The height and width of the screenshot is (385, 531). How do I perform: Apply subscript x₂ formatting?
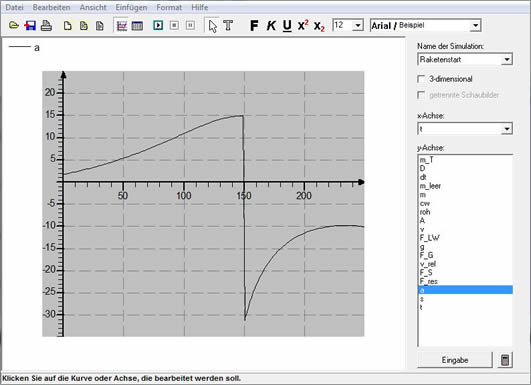tap(319, 26)
